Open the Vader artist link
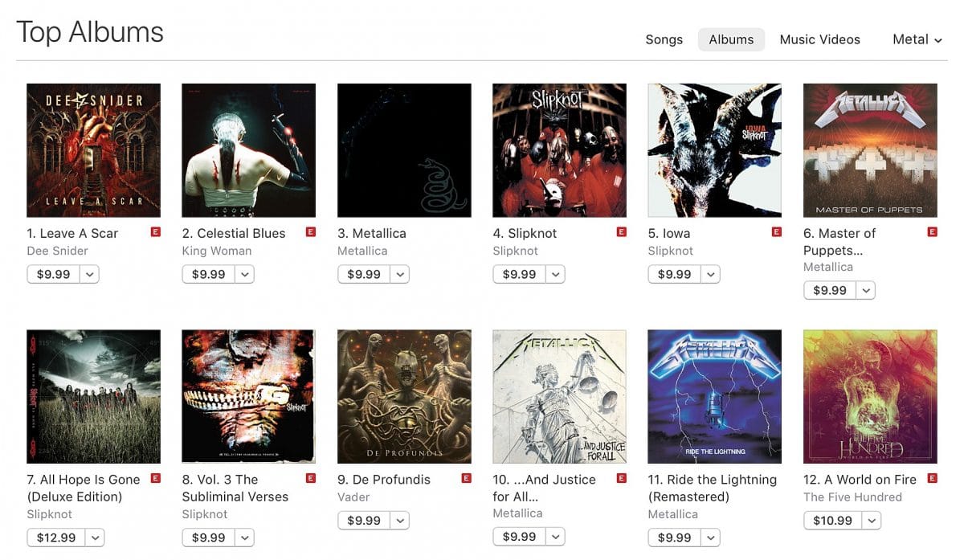 [x=355, y=497]
